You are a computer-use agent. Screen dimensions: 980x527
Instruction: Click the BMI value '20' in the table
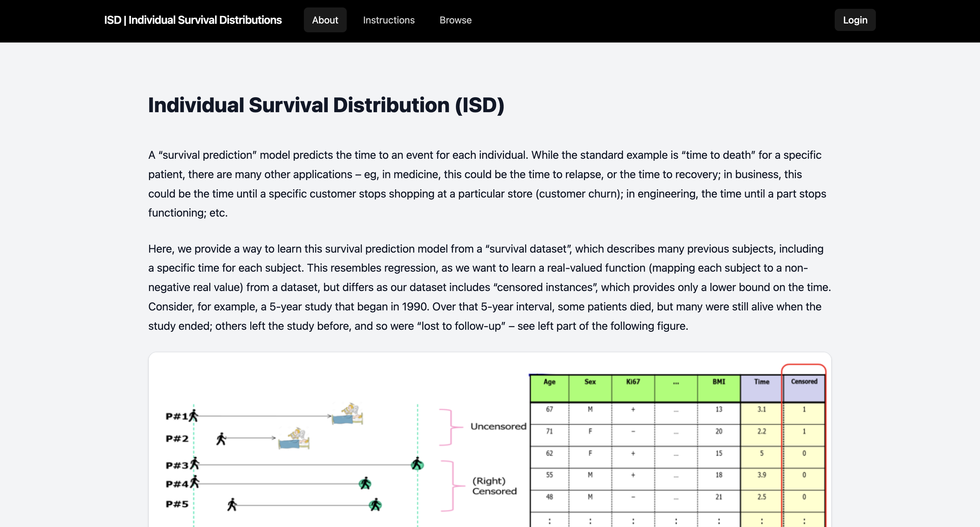point(719,431)
